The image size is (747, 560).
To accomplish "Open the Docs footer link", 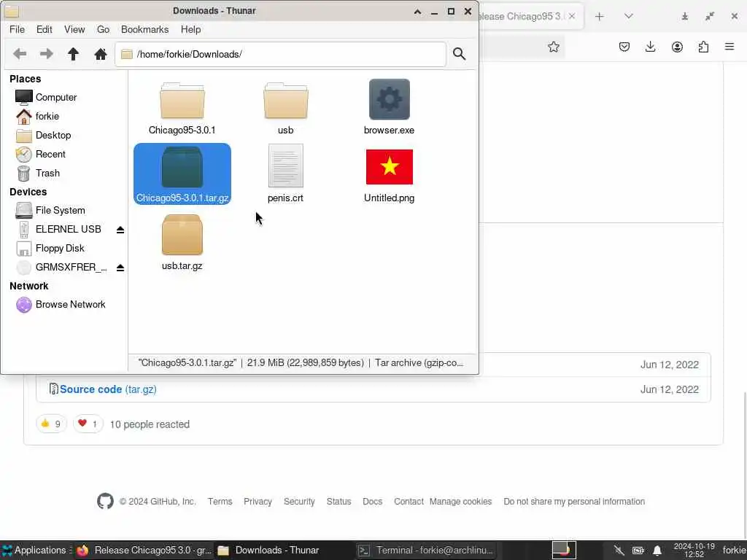I will [373, 502].
